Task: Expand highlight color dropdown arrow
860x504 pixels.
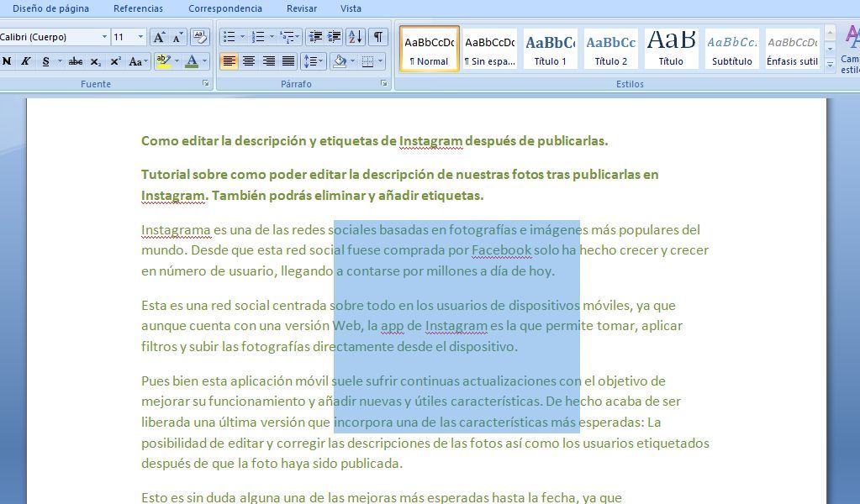Action: pyautogui.click(x=177, y=61)
